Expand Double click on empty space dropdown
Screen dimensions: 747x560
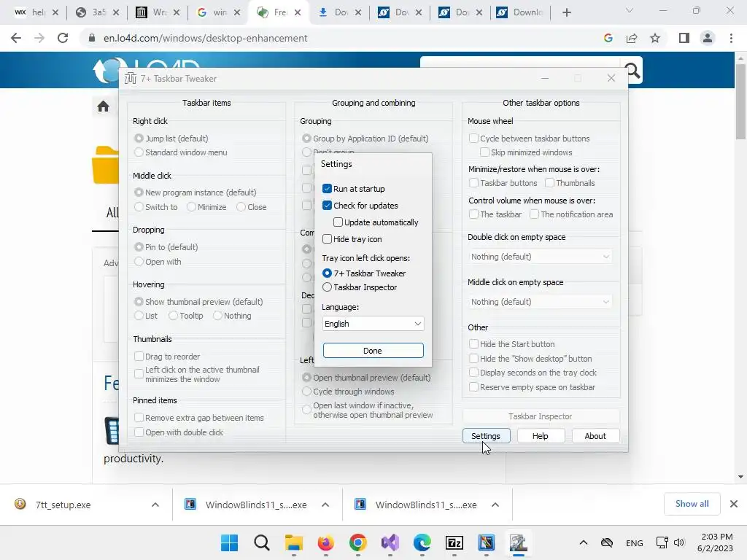pos(541,257)
